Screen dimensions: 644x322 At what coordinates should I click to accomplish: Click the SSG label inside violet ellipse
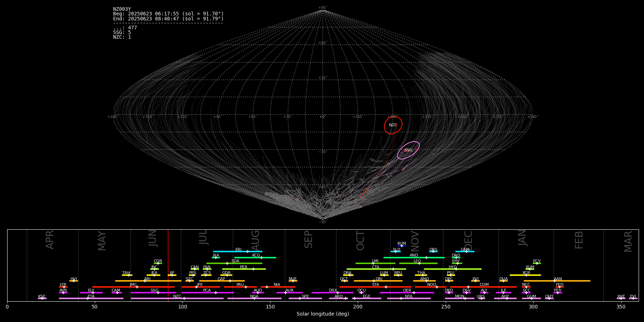[x=408, y=150]
